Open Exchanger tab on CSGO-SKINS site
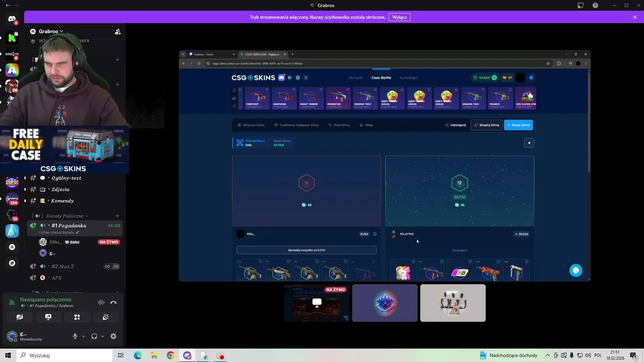The height and width of the screenshot is (362, 644). [x=409, y=78]
